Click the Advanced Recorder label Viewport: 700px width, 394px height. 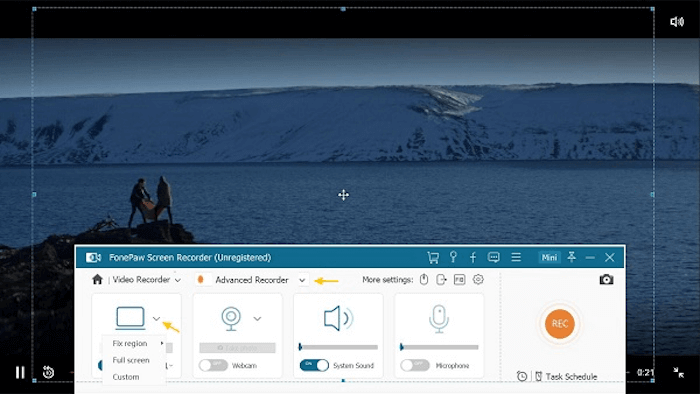tap(252, 280)
